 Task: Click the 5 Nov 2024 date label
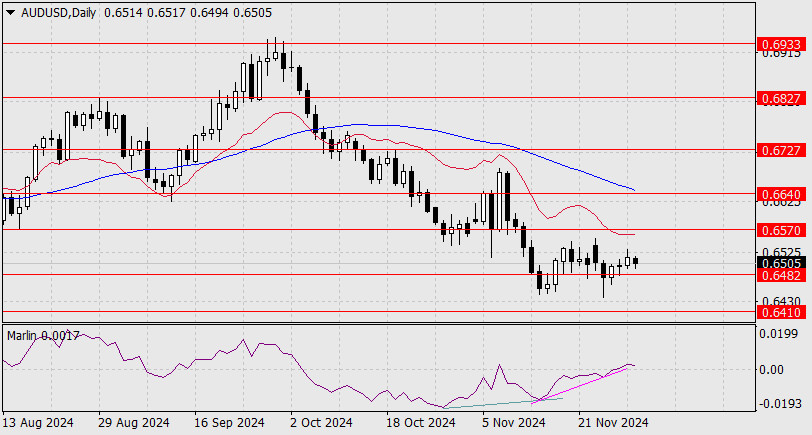click(x=514, y=423)
